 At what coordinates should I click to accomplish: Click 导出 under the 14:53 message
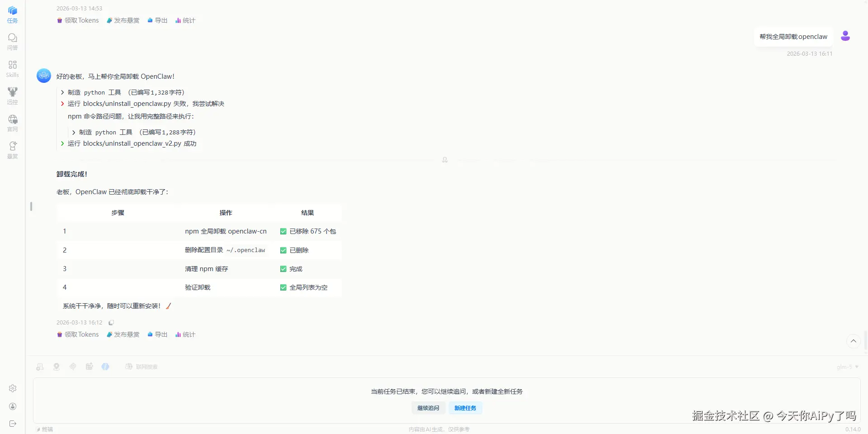pyautogui.click(x=157, y=20)
